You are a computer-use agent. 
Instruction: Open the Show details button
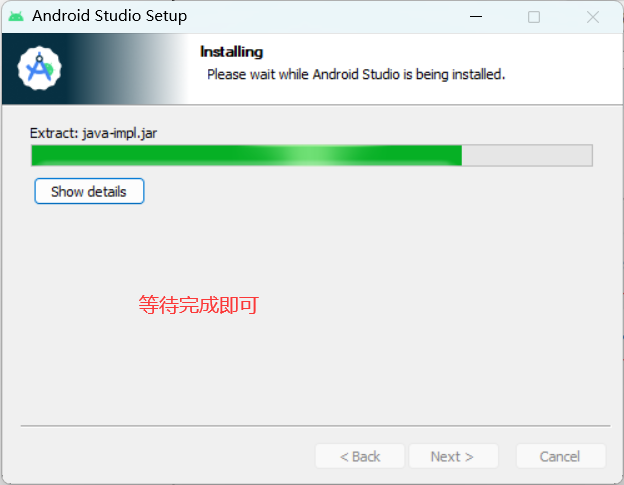click(89, 191)
